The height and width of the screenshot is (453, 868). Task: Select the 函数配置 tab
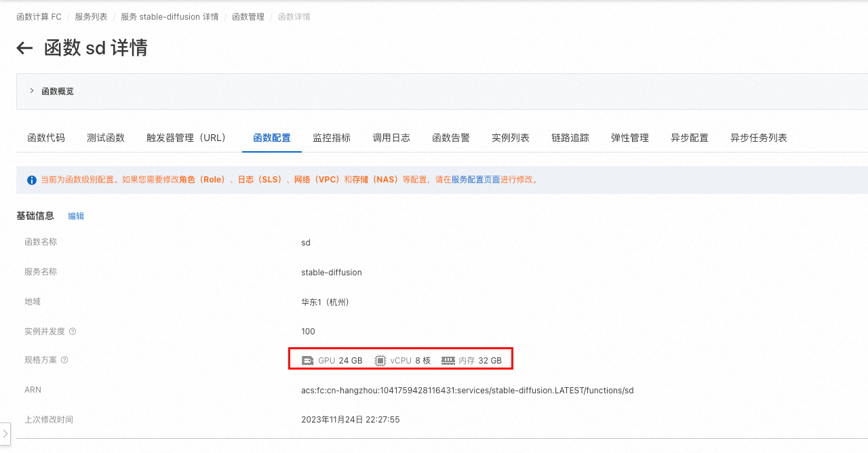(272, 138)
